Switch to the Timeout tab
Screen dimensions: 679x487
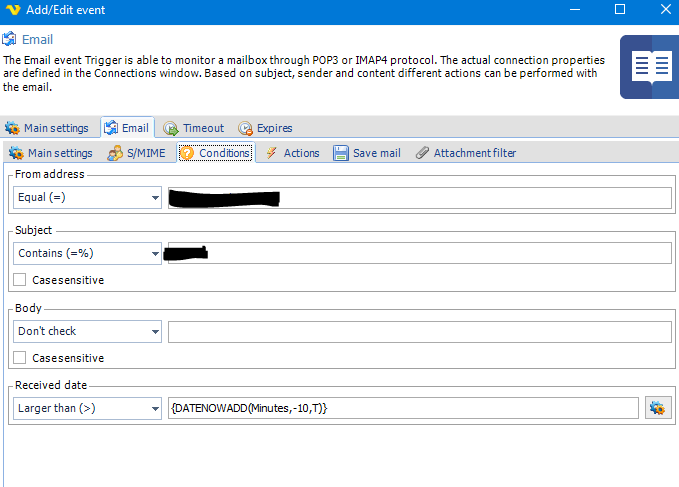194,128
